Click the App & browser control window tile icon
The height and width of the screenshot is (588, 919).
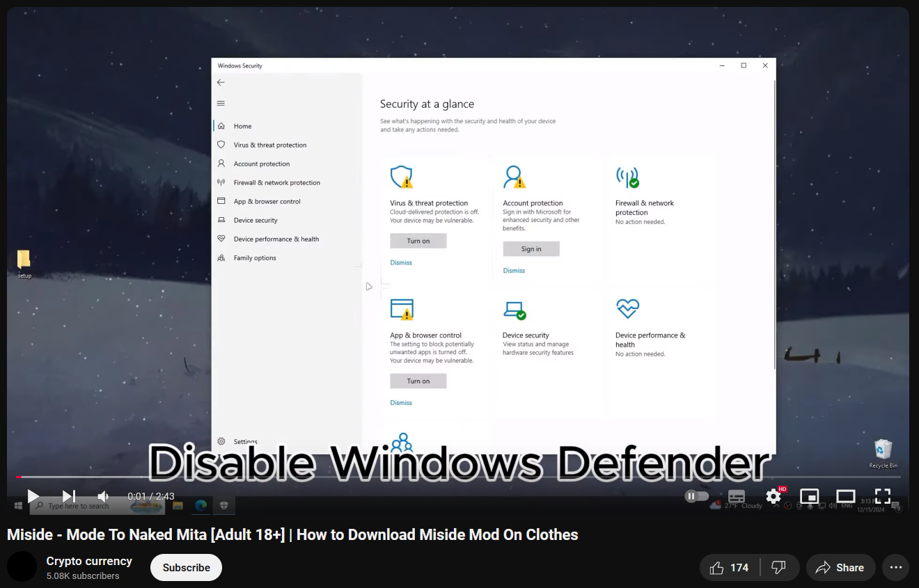coord(402,309)
